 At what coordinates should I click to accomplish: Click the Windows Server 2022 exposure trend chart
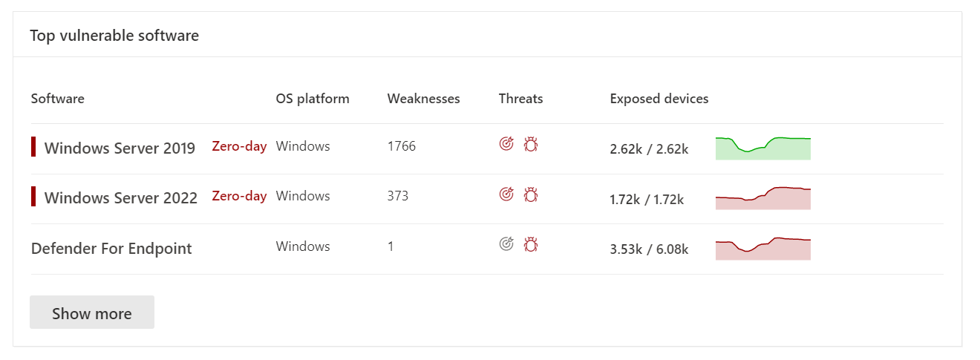point(762,198)
